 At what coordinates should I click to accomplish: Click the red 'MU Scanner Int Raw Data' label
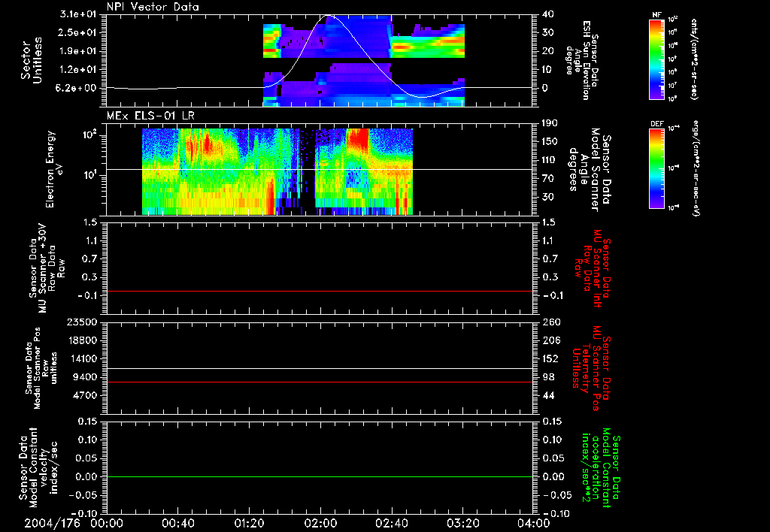(591, 268)
